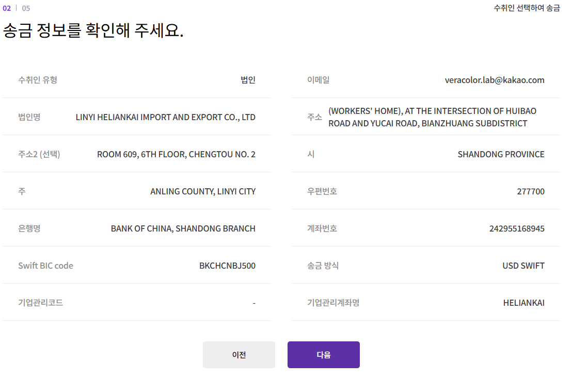Click the SHANDONG PROVINCE city value
Screen dimensions: 588x379
(501, 154)
